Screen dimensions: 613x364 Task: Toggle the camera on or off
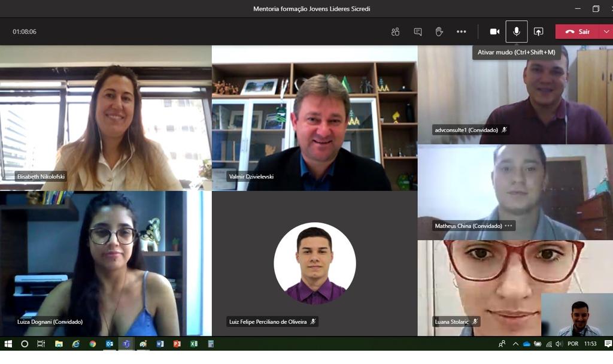494,32
